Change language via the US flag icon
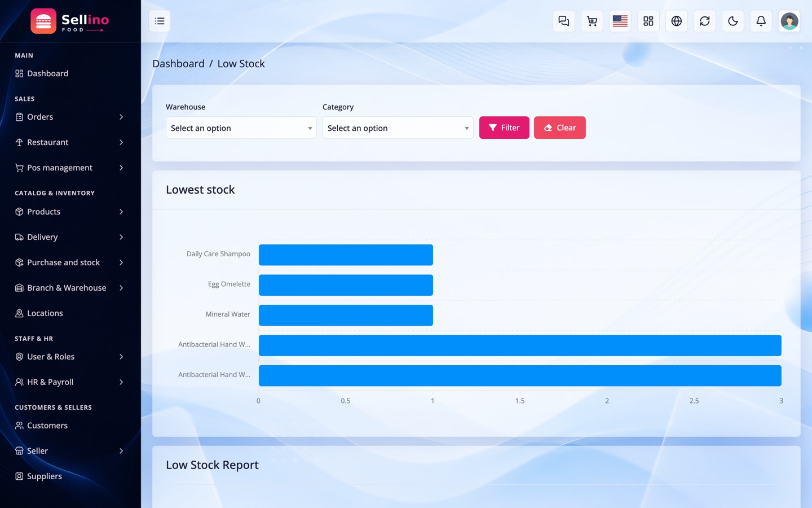The height and width of the screenshot is (508, 812). (620, 21)
